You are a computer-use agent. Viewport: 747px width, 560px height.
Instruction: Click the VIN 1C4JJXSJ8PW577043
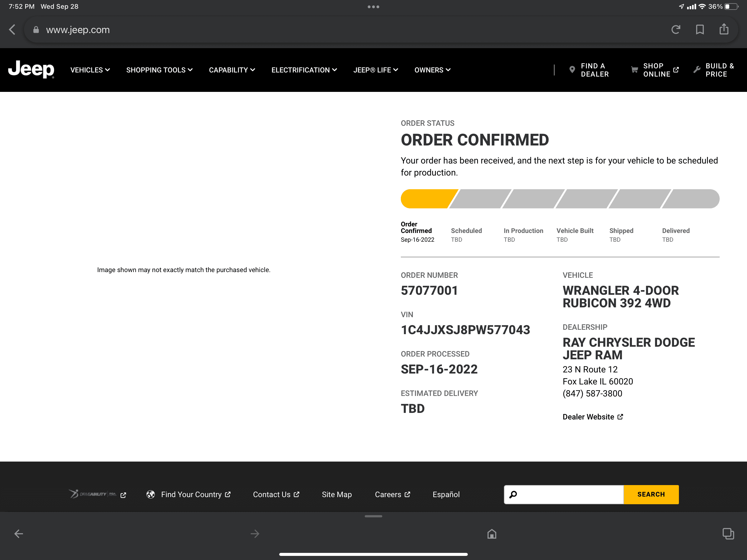pos(465,330)
